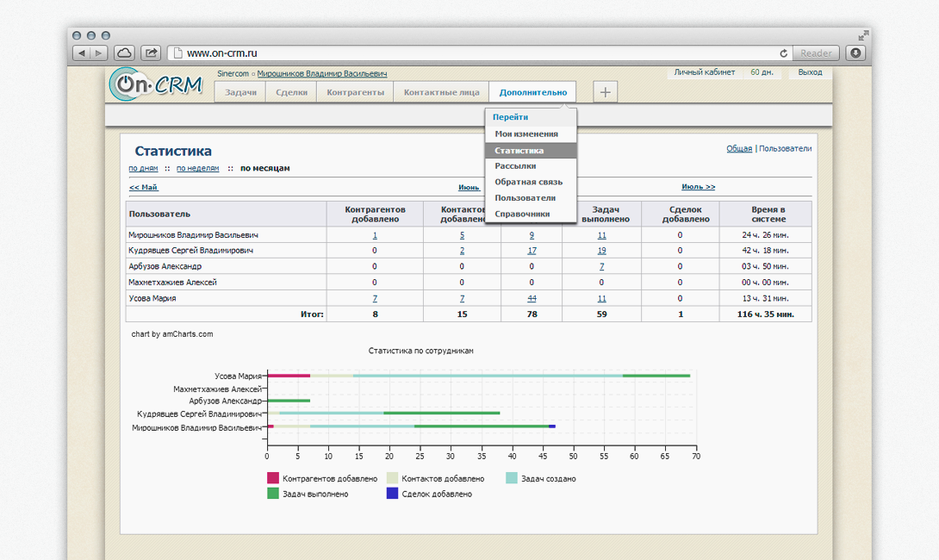Choose Обратная связь from the menu

pos(531,182)
